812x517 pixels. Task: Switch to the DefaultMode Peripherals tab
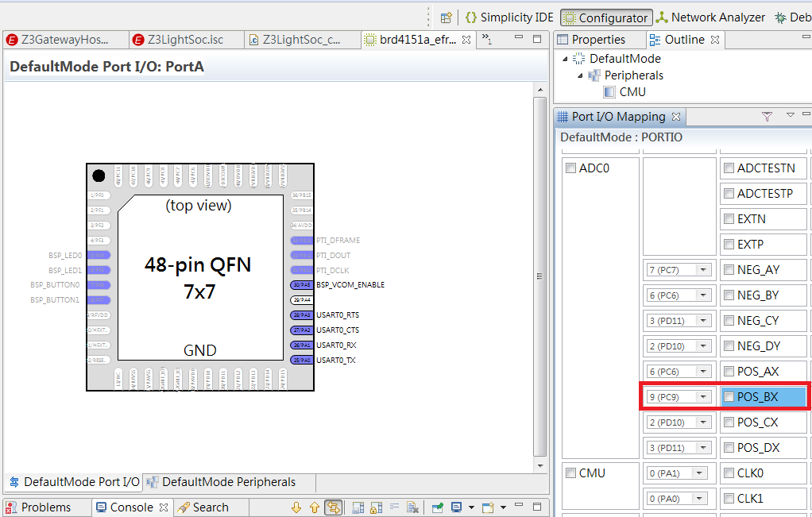[x=230, y=482]
